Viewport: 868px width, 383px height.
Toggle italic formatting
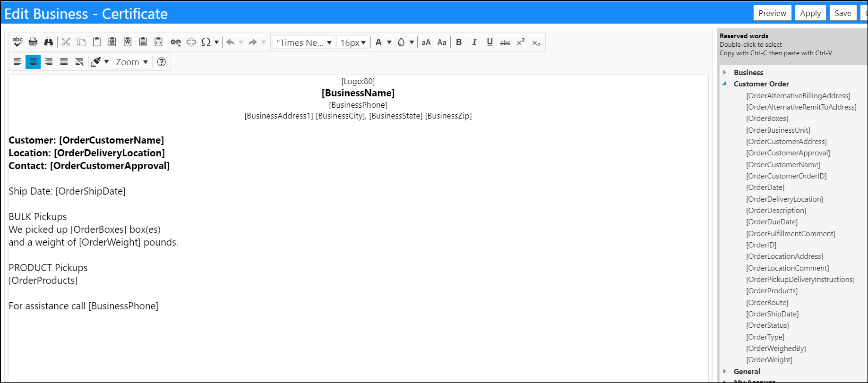coord(474,42)
